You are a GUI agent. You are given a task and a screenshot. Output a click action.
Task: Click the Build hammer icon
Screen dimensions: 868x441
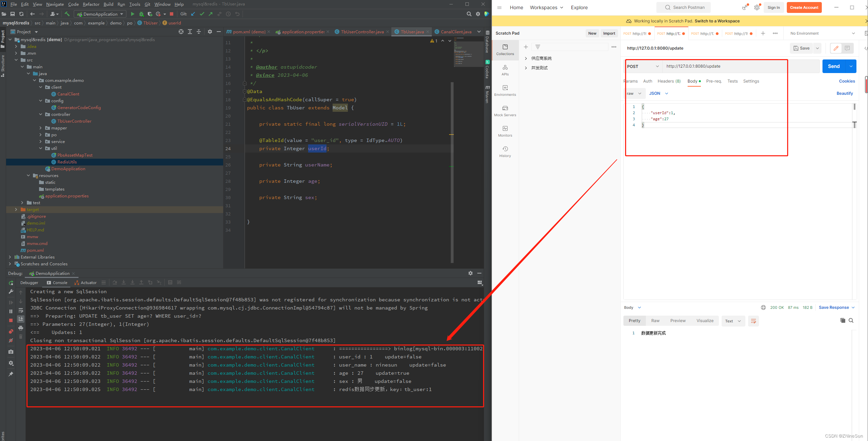(67, 14)
